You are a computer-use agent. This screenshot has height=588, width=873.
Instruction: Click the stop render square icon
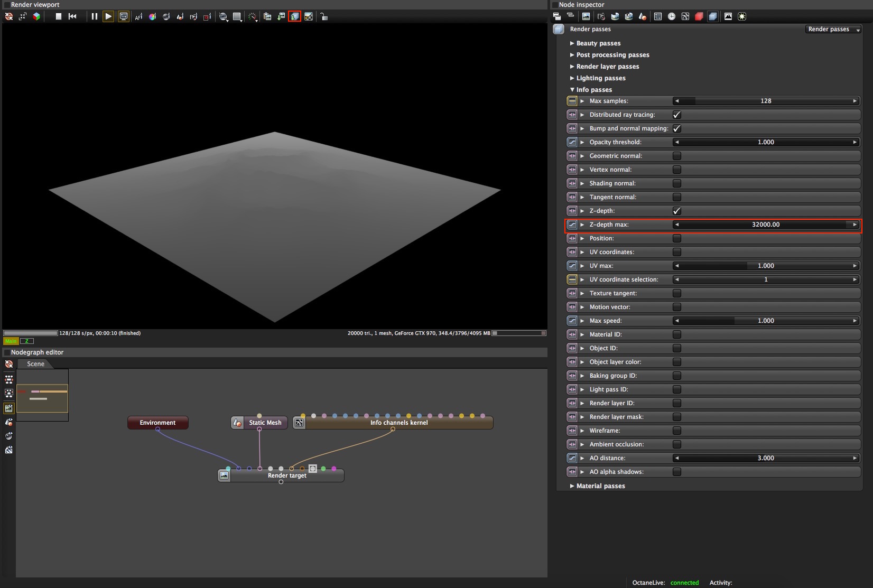59,16
